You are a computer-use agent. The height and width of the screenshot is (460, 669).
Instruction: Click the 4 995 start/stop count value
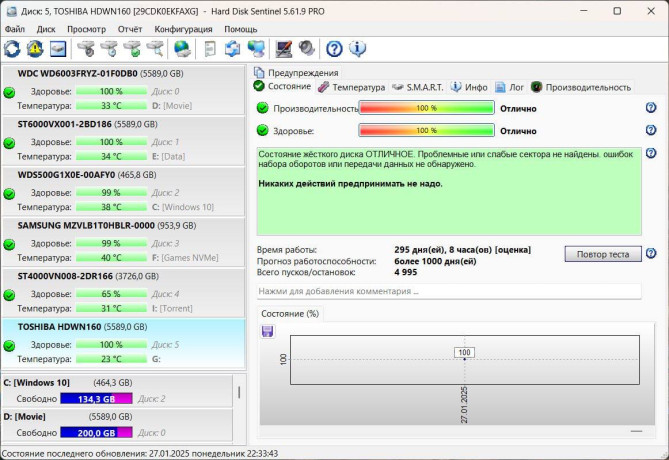click(406, 272)
